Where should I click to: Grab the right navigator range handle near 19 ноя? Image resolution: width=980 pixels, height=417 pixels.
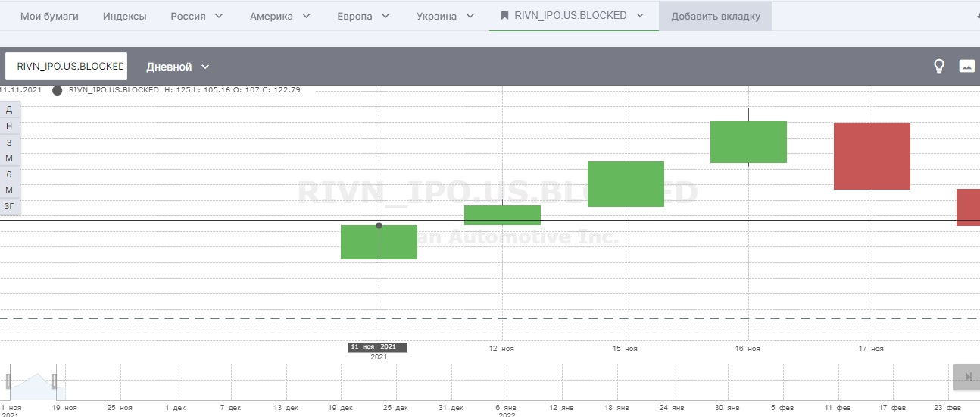[55, 381]
